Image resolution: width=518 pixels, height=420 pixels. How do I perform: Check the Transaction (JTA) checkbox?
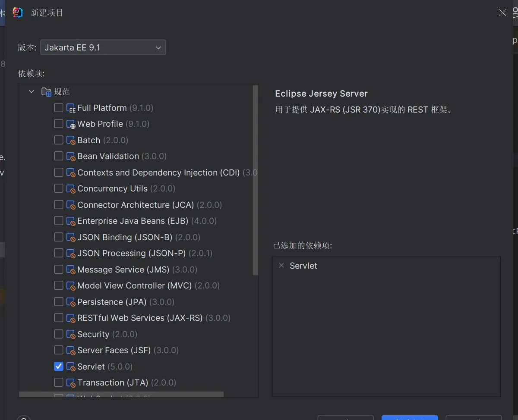click(59, 382)
